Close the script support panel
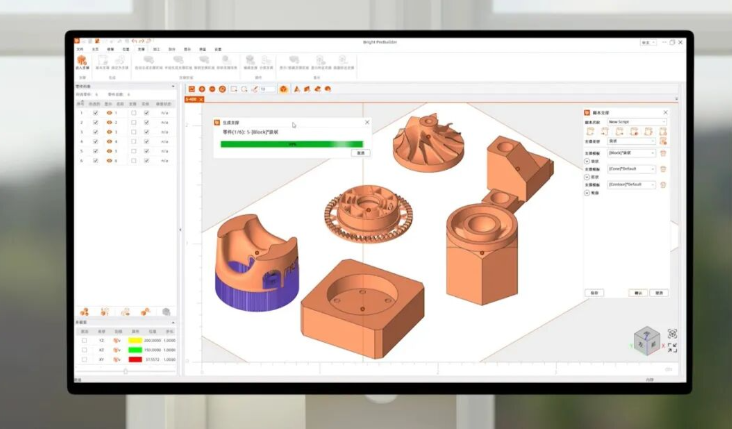The height and width of the screenshot is (429, 732). click(666, 113)
